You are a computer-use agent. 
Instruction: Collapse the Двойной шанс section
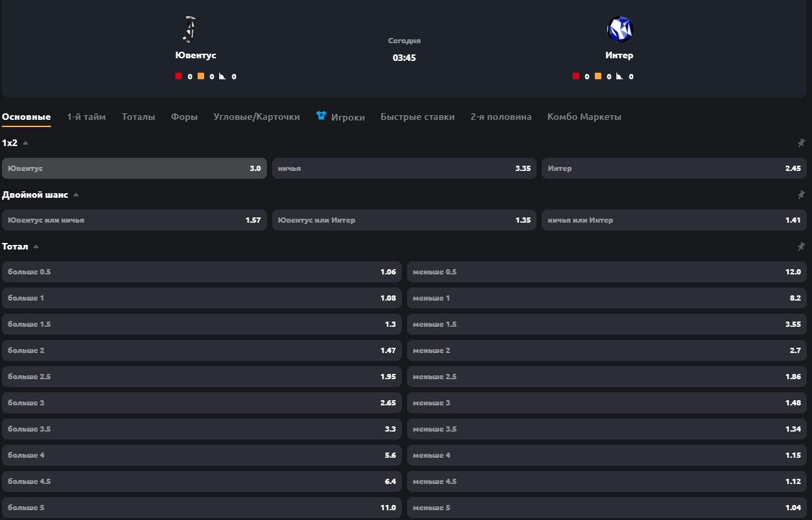[76, 195]
